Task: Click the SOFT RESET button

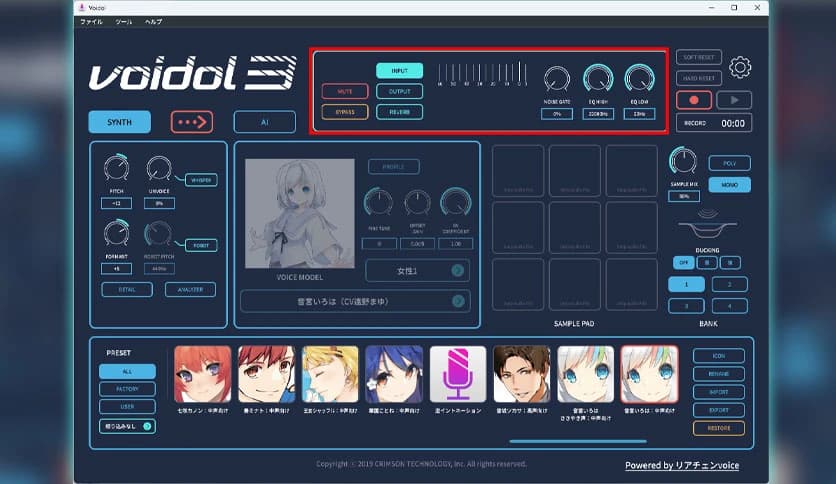Action: (x=698, y=57)
